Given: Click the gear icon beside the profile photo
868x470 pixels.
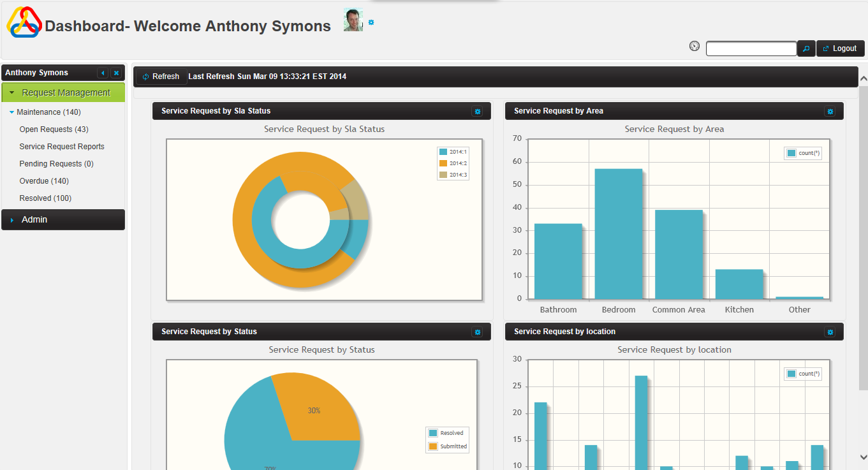Looking at the screenshot, I should coord(371,22).
